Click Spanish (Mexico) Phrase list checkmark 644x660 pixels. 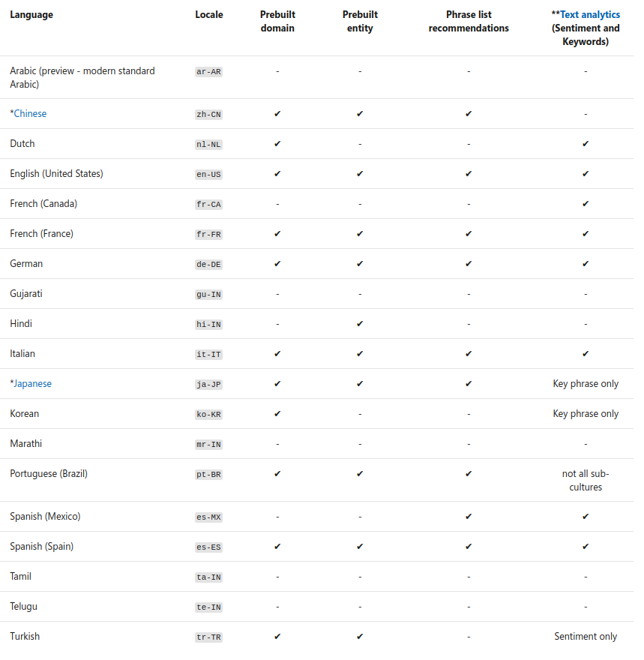tap(469, 517)
